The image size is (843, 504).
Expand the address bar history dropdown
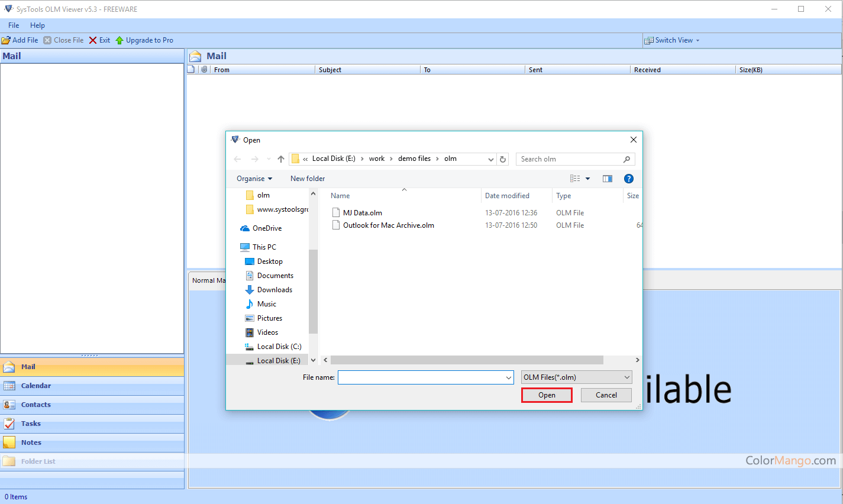click(x=490, y=159)
